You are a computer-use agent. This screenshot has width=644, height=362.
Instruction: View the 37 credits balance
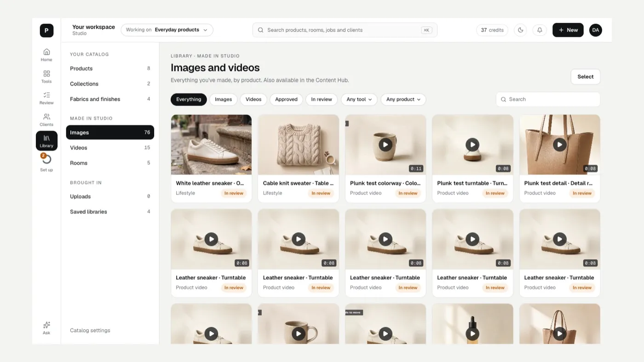[492, 30]
